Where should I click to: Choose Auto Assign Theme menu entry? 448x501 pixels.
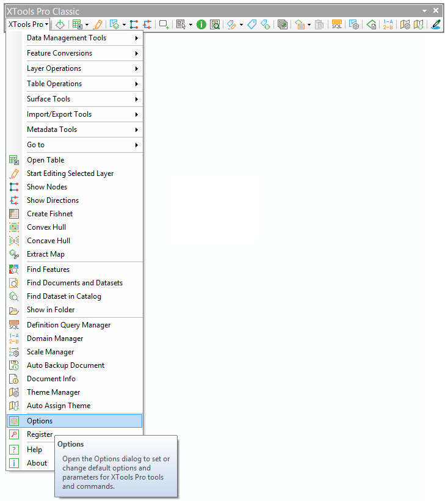(74, 406)
